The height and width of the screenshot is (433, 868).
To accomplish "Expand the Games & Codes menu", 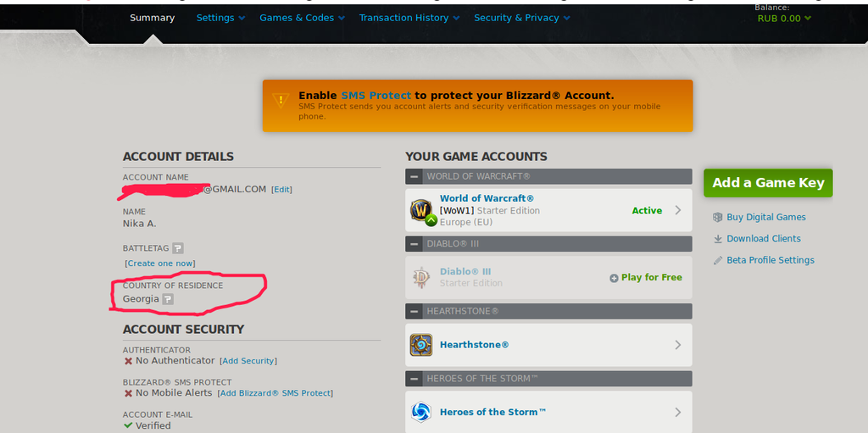I will pyautogui.click(x=303, y=18).
